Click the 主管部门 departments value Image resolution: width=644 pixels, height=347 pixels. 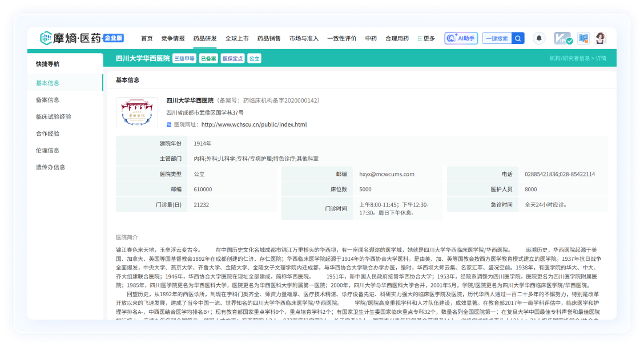[x=256, y=159]
